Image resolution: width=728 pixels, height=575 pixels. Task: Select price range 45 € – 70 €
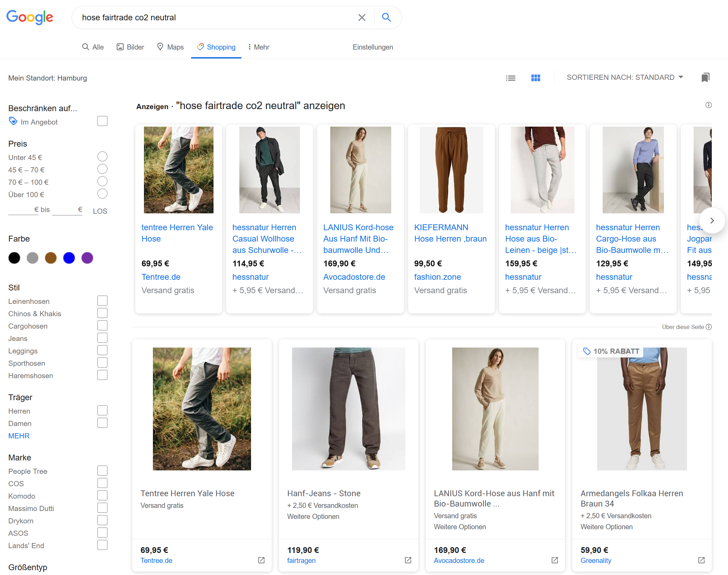tap(102, 169)
